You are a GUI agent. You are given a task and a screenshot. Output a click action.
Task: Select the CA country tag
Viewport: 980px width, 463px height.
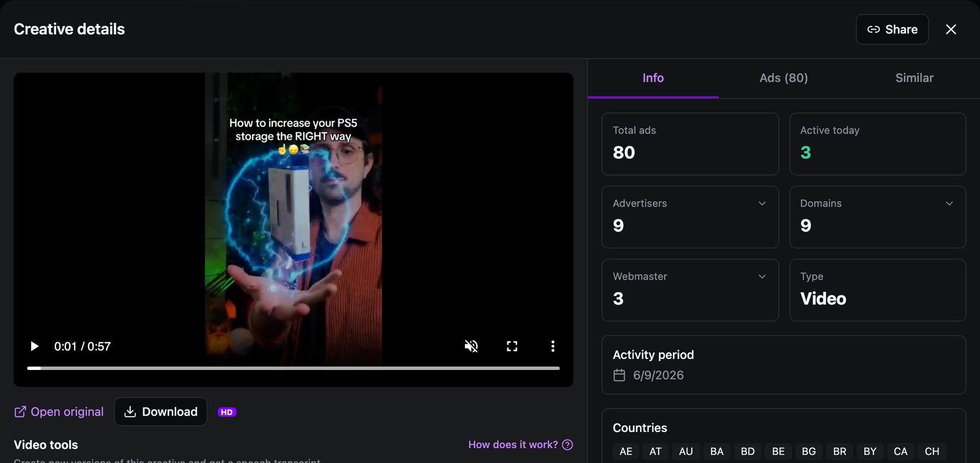tap(901, 452)
